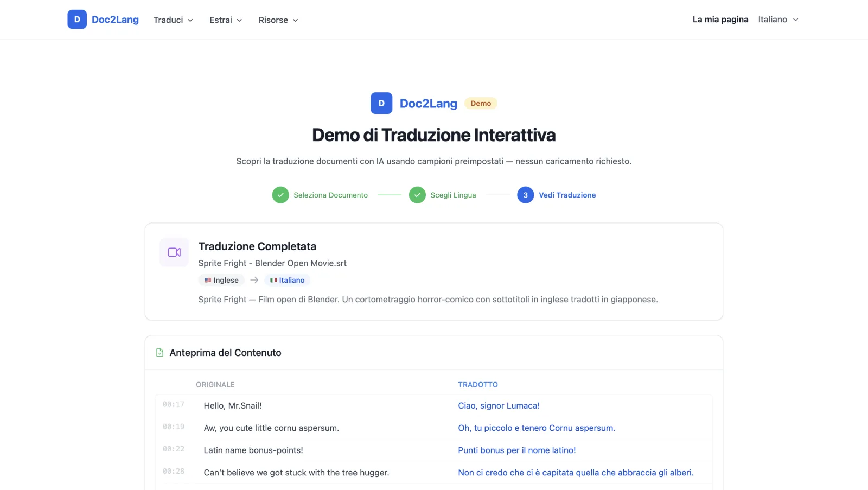
Task: Click the video camera file icon
Action: tap(174, 252)
